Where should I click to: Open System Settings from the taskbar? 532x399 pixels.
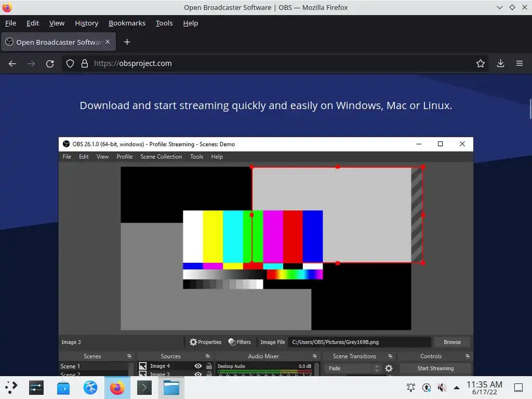pyautogui.click(x=36, y=388)
